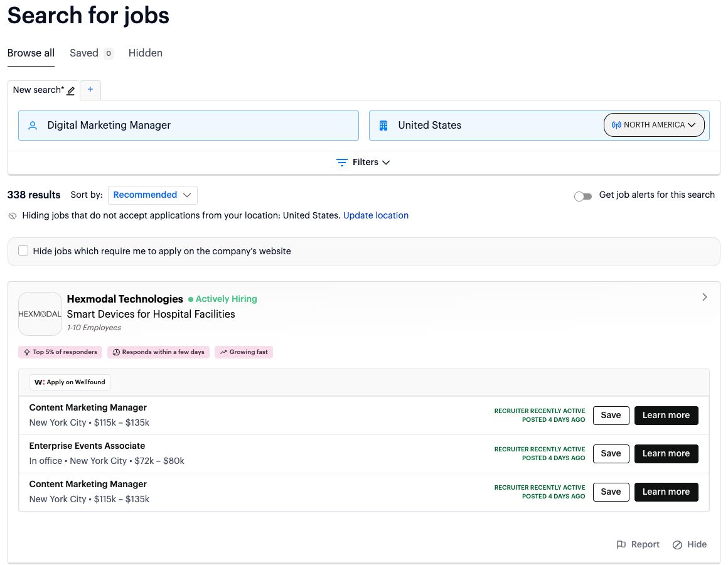
Task: Save the first Content Marketing Manager job
Action: click(x=611, y=416)
